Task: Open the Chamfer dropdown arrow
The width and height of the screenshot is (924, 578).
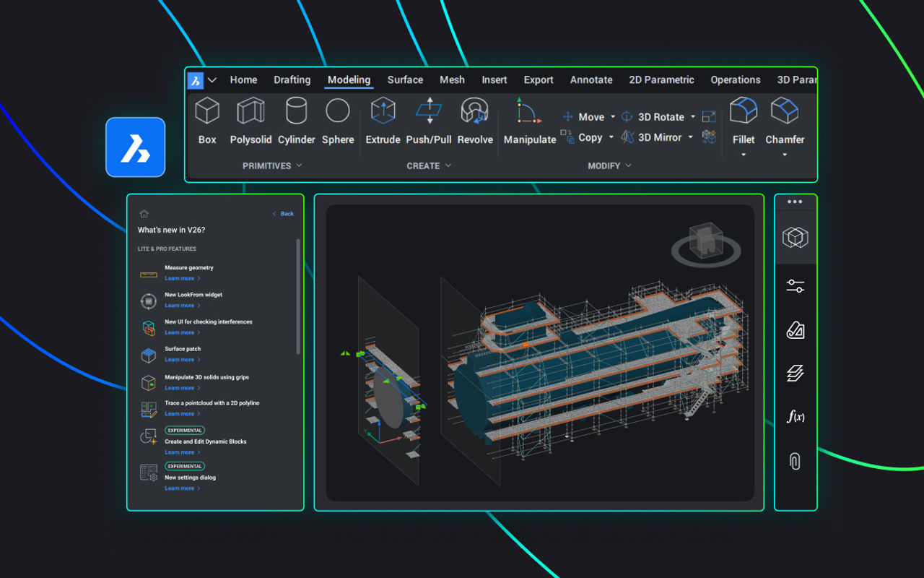Action: [x=785, y=155]
